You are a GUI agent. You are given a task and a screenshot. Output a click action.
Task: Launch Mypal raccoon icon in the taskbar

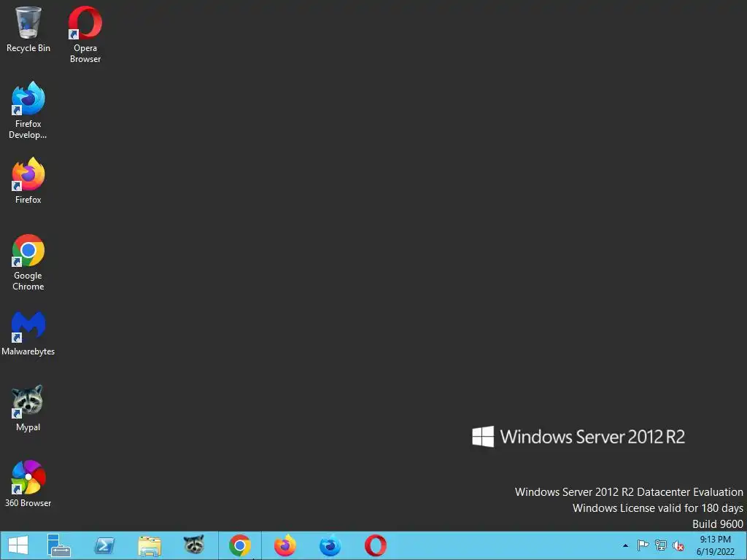click(194, 545)
